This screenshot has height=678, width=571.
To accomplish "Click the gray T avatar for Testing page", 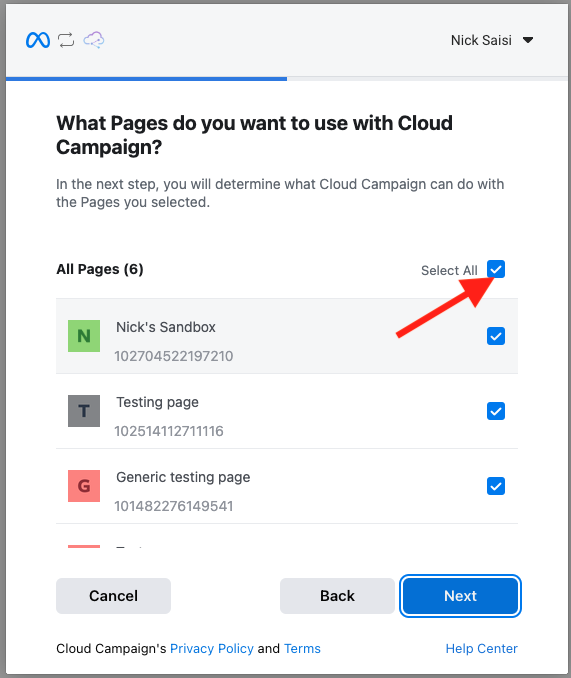I will point(84,411).
